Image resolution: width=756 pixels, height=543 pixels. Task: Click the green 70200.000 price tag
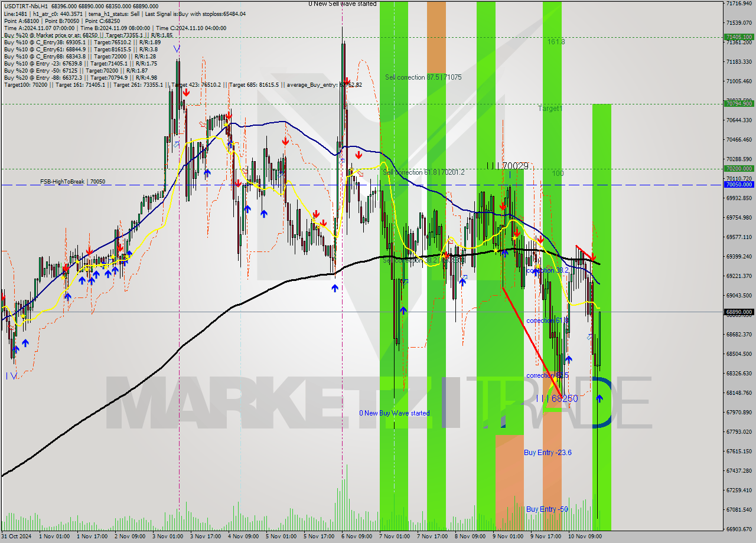tap(739, 168)
